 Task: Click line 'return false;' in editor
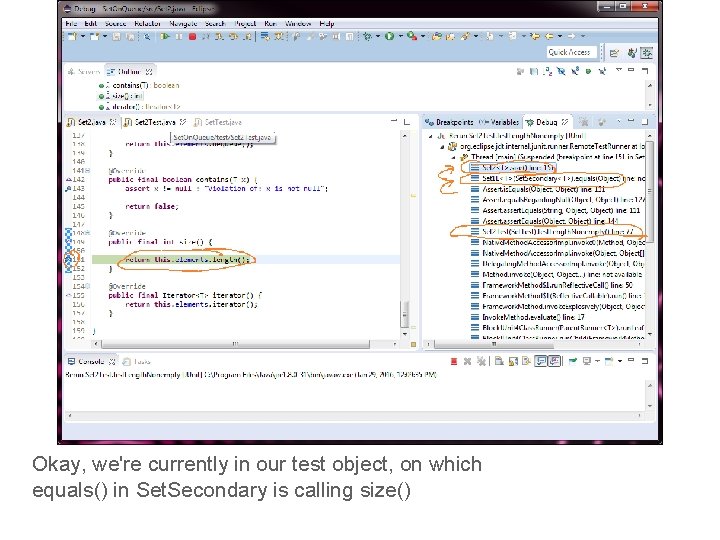(x=152, y=206)
